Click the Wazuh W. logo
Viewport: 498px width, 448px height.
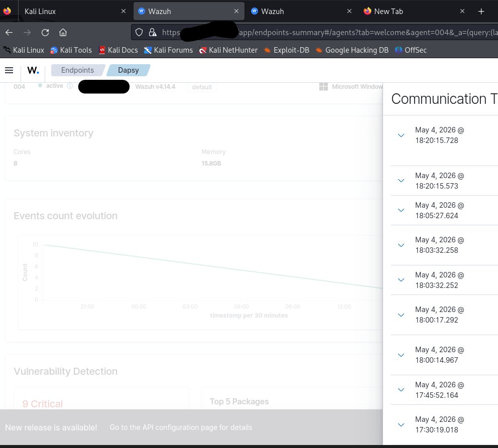[33, 70]
